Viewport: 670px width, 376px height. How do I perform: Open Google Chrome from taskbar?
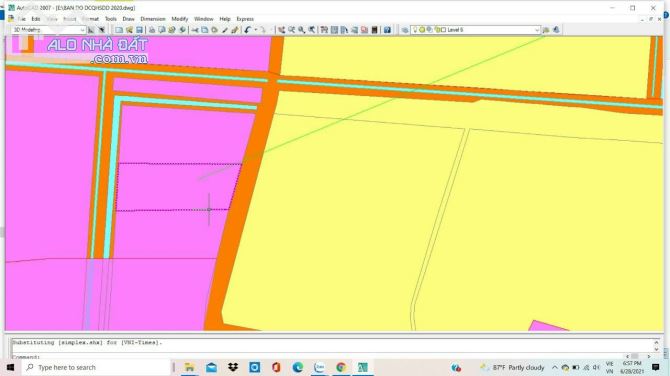point(341,367)
